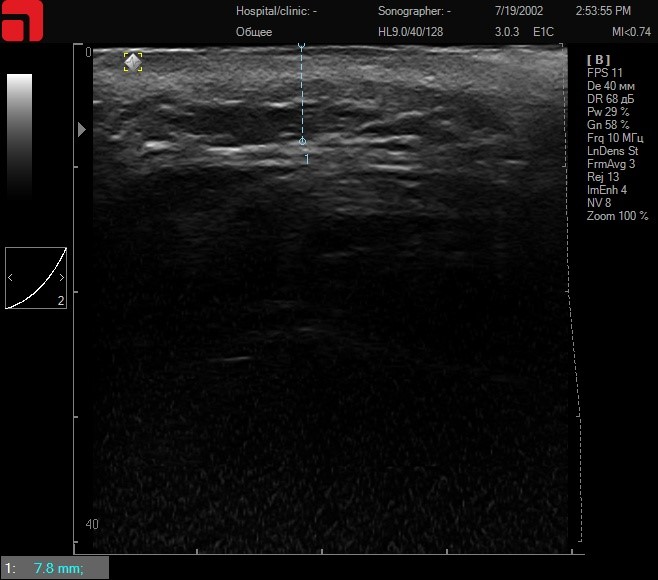Click the Hospital/clinic header field

276,12
